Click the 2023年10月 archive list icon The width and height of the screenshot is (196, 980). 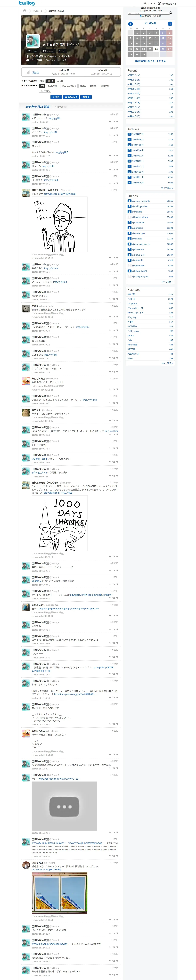click(129, 183)
